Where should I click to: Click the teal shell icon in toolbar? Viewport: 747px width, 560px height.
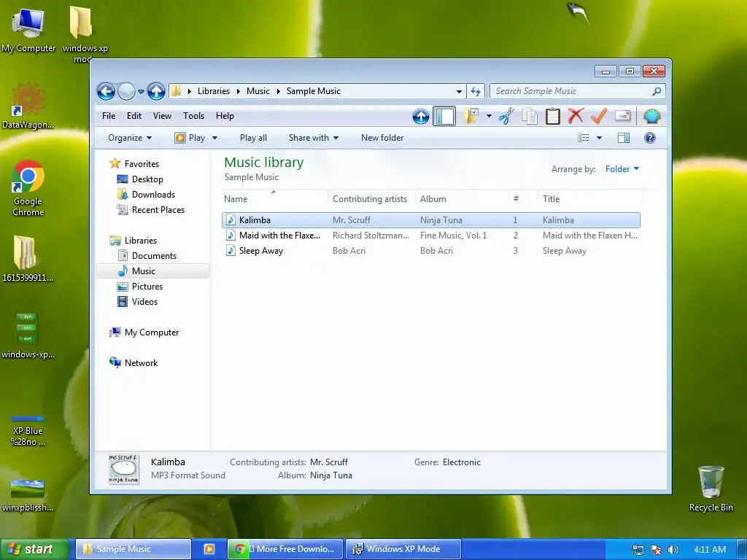[x=651, y=116]
